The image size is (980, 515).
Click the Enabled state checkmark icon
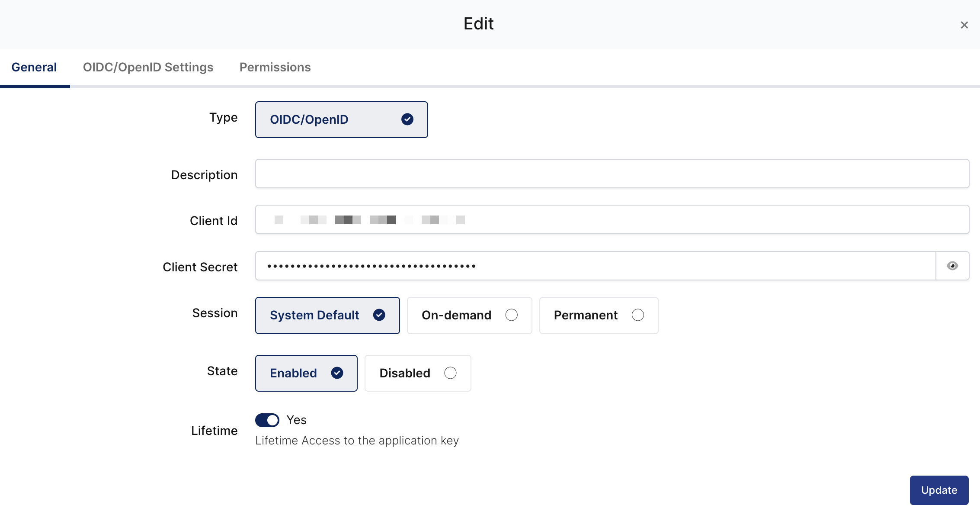(337, 373)
